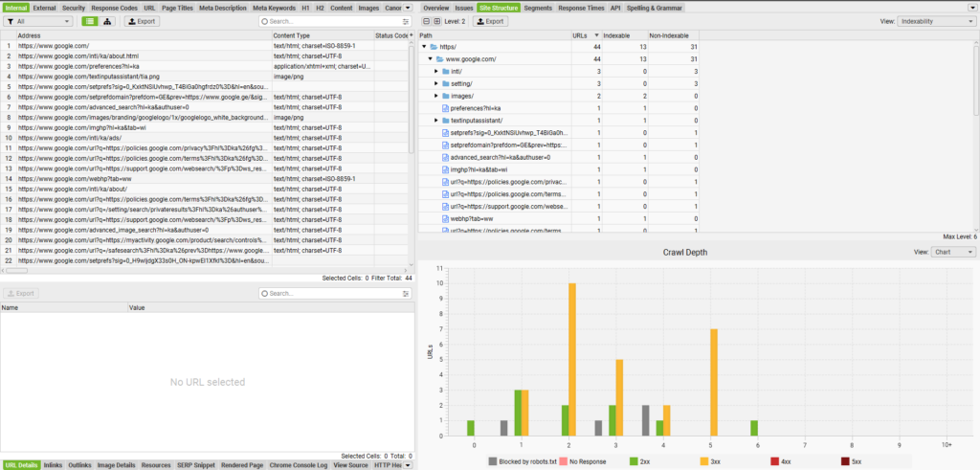
Task: Open the Page Titles tab
Action: click(177, 8)
